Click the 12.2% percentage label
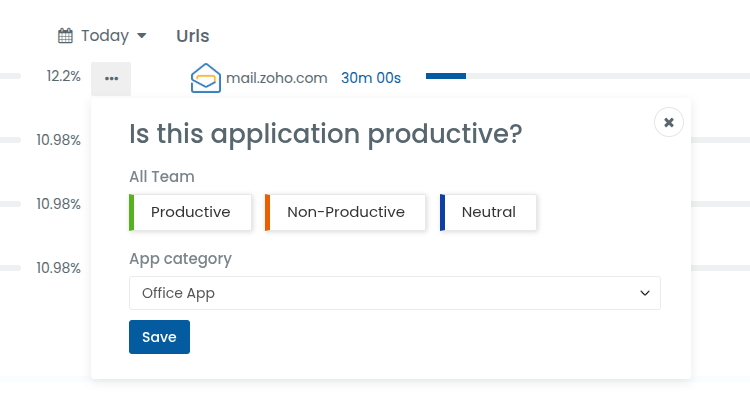 pos(63,76)
